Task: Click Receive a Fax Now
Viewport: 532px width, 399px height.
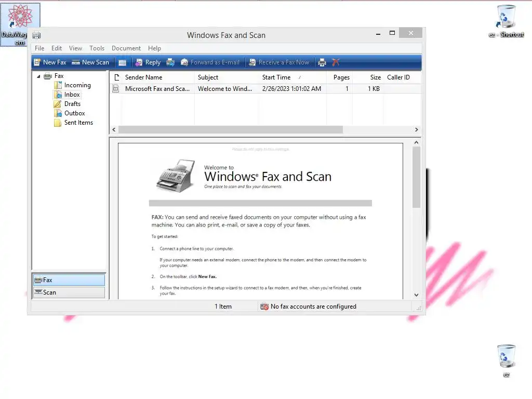Action: click(279, 62)
